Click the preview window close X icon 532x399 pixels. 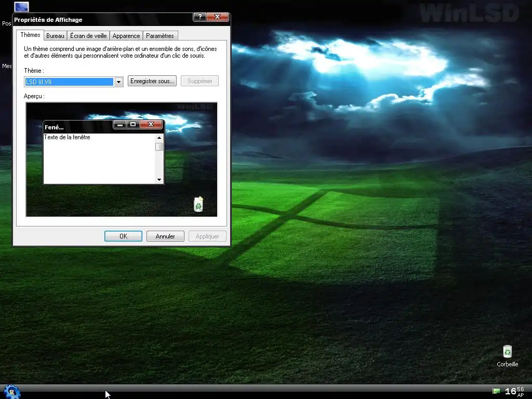click(x=151, y=125)
